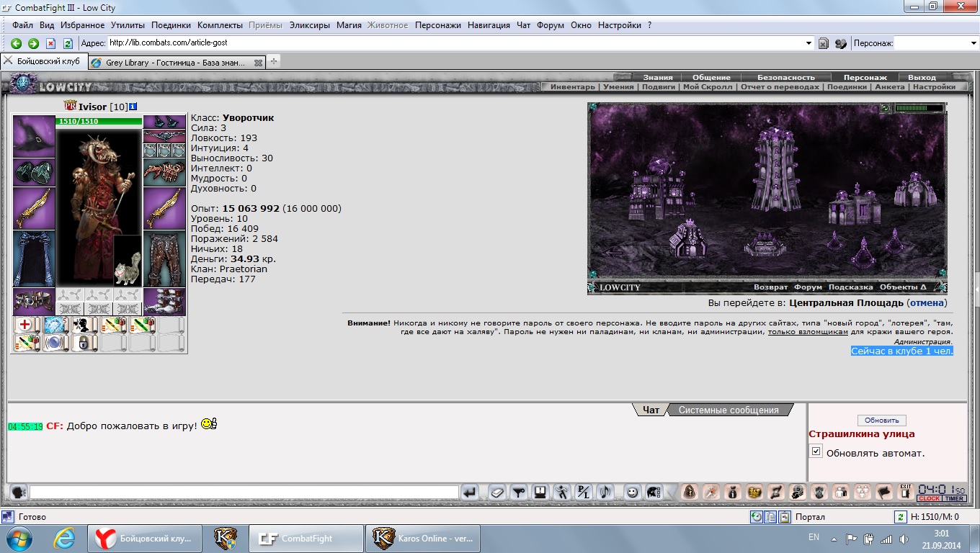
Task: Open the Эликсиры menu
Action: click(x=311, y=25)
